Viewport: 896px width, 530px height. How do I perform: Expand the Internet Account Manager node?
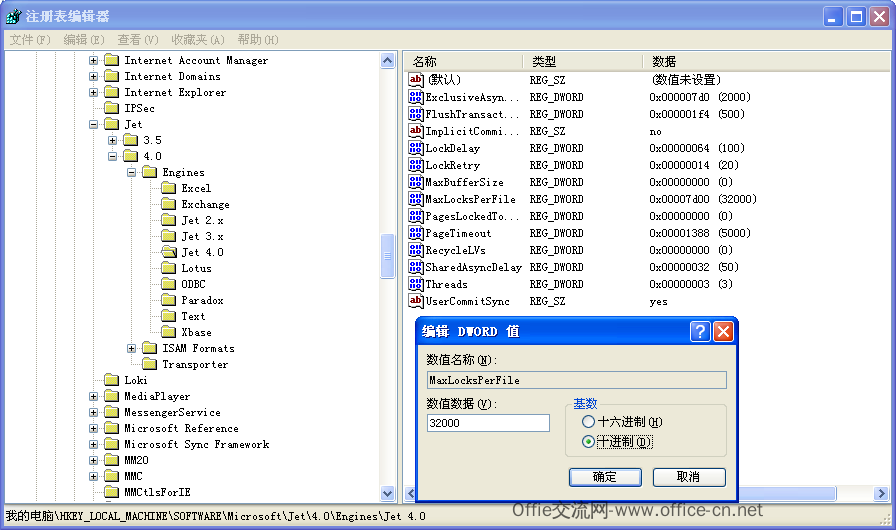(x=94, y=60)
